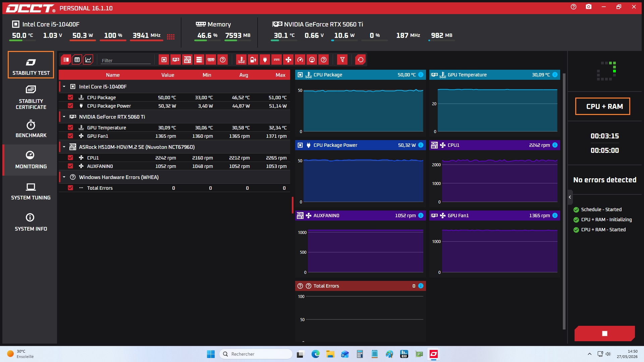Open info for AUXFANIN0 graph
This screenshot has width=644, height=362.
(x=421, y=216)
